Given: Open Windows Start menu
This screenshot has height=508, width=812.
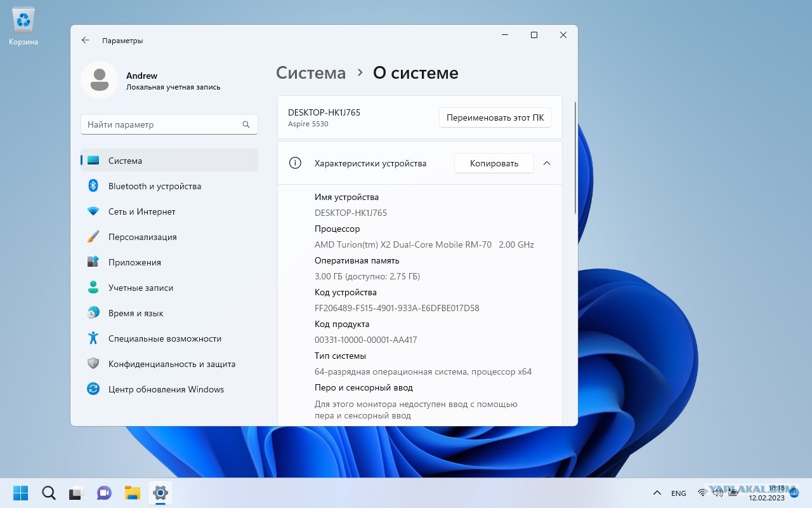Looking at the screenshot, I should point(20,493).
